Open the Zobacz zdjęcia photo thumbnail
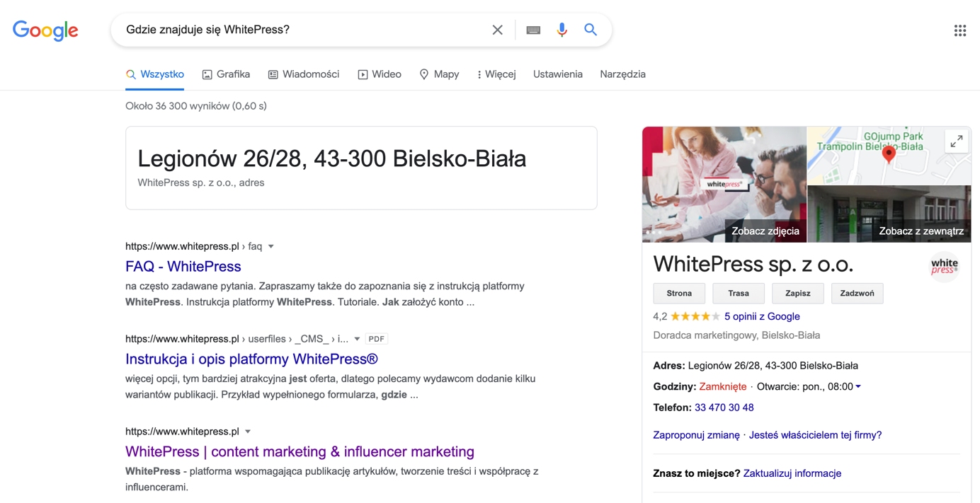 coord(724,185)
